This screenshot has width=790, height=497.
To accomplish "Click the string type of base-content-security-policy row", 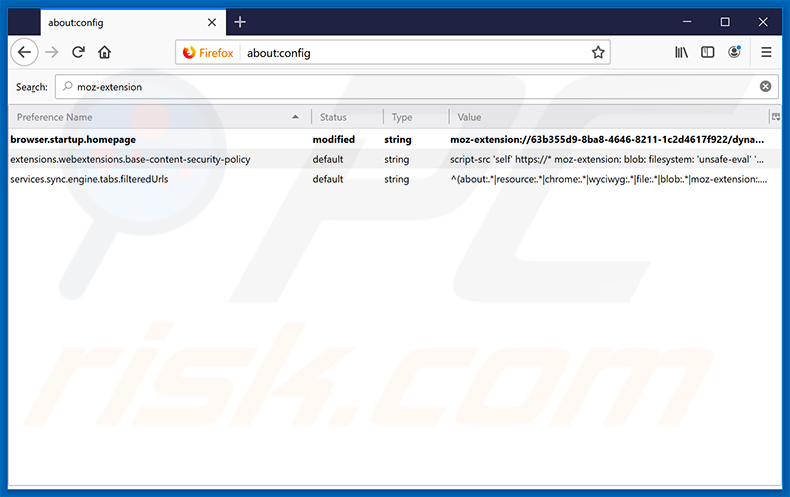I will (x=397, y=159).
